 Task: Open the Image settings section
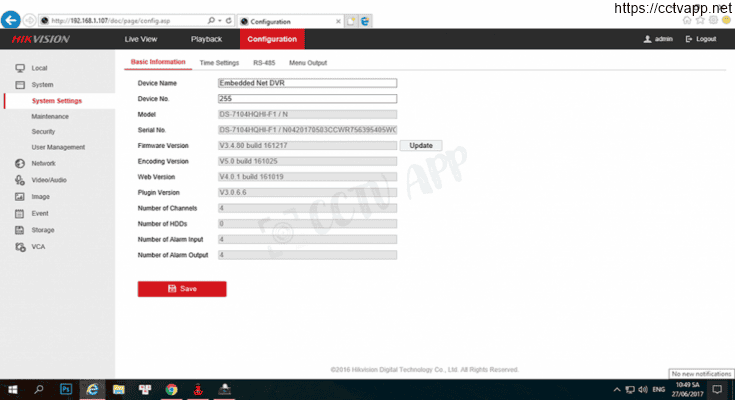(x=40, y=196)
